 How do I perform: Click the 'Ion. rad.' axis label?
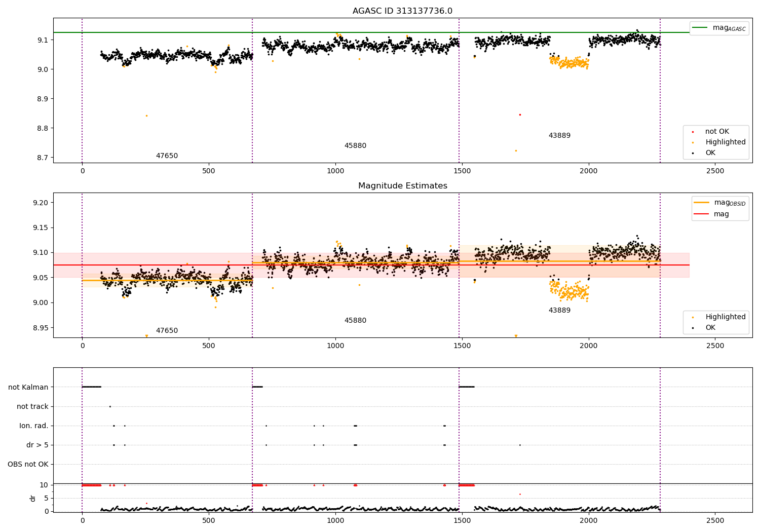coord(34,426)
